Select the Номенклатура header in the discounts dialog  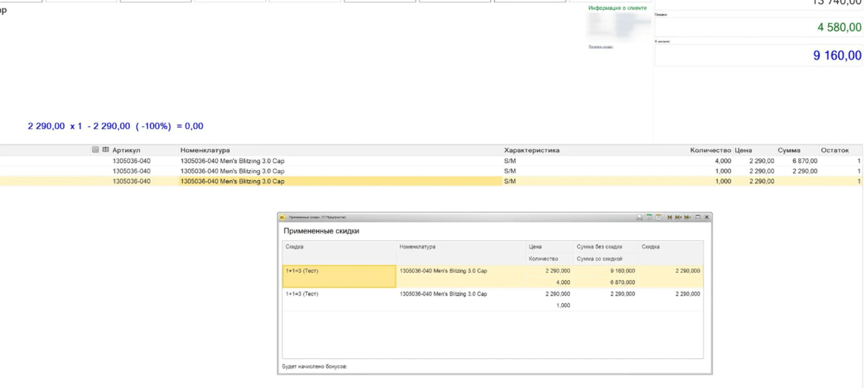417,247
